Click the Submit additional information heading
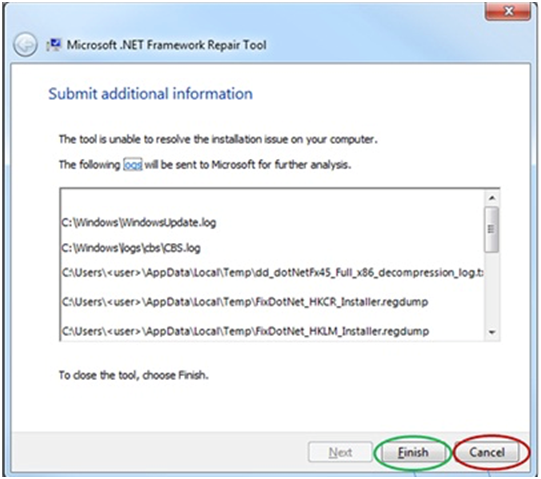The height and width of the screenshot is (479, 541). (x=150, y=94)
